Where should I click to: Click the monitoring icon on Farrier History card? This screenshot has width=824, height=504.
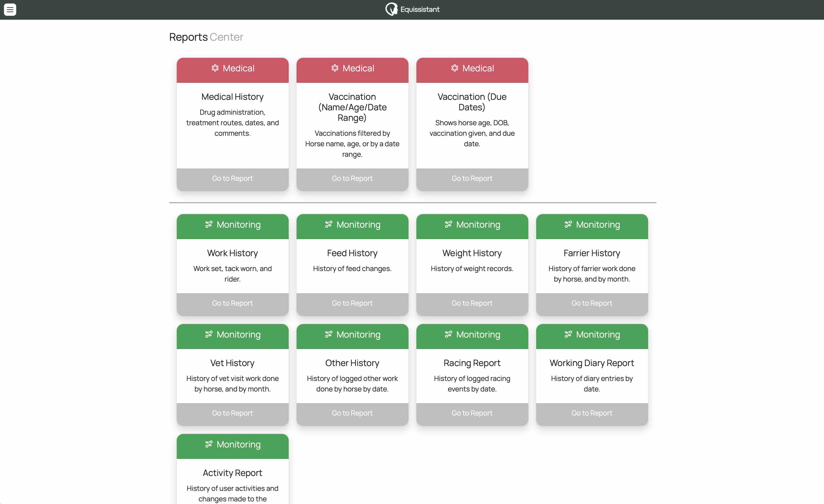[x=568, y=224]
